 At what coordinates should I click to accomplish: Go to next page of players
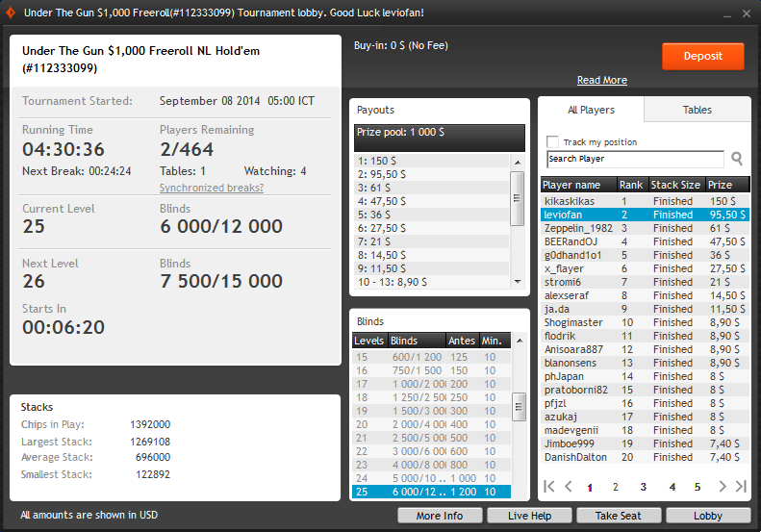pyautogui.click(x=723, y=486)
